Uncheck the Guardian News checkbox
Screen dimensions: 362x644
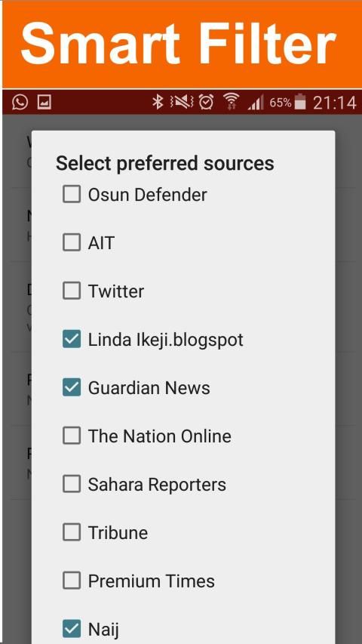click(72, 388)
